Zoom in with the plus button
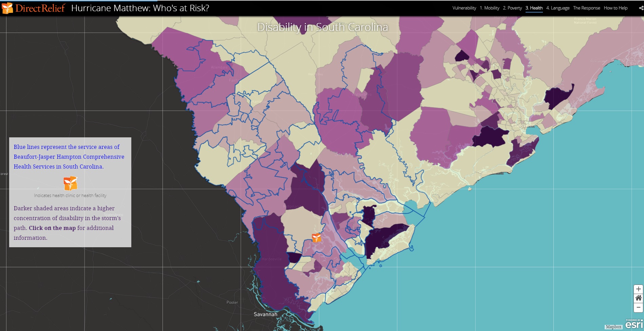The image size is (644, 331). pyautogui.click(x=638, y=289)
